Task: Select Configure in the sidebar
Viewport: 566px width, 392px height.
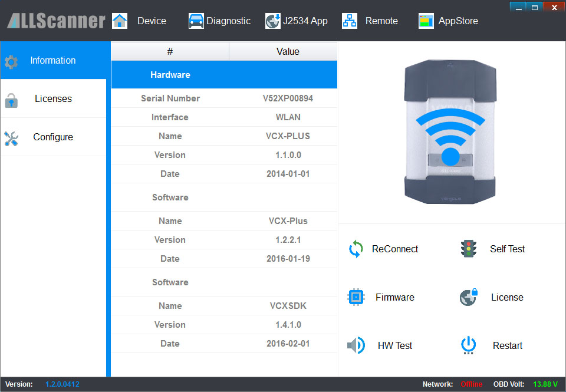Action: [x=54, y=137]
